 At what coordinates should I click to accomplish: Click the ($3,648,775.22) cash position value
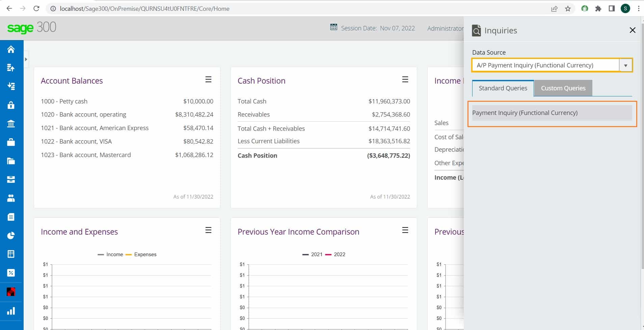pyautogui.click(x=388, y=156)
